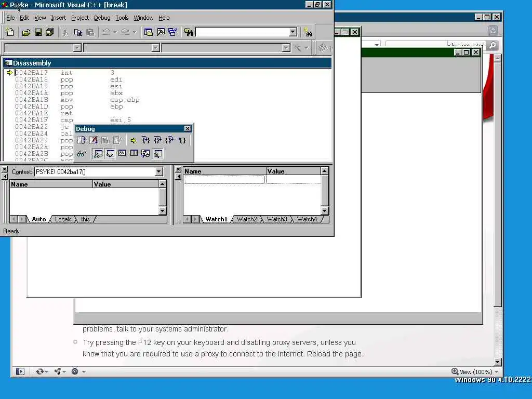Open the Context dropdown arrow
532x399 pixels.
(x=159, y=171)
